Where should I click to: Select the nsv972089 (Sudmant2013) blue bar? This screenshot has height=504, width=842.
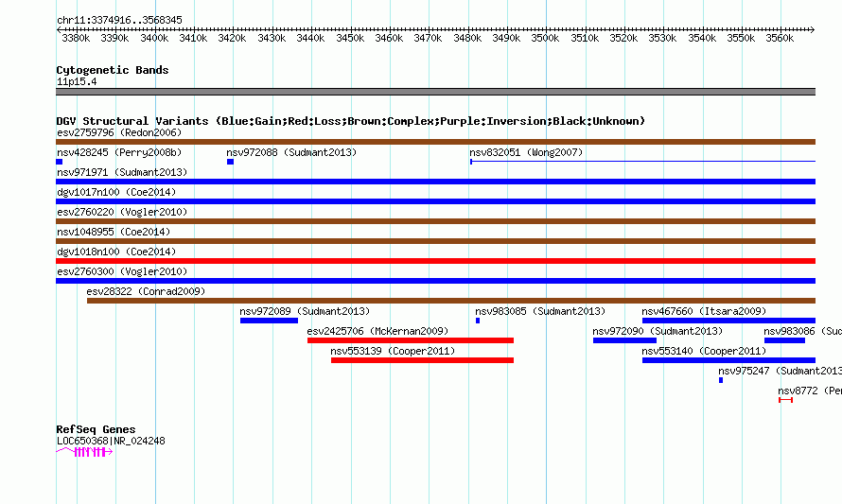(x=269, y=321)
